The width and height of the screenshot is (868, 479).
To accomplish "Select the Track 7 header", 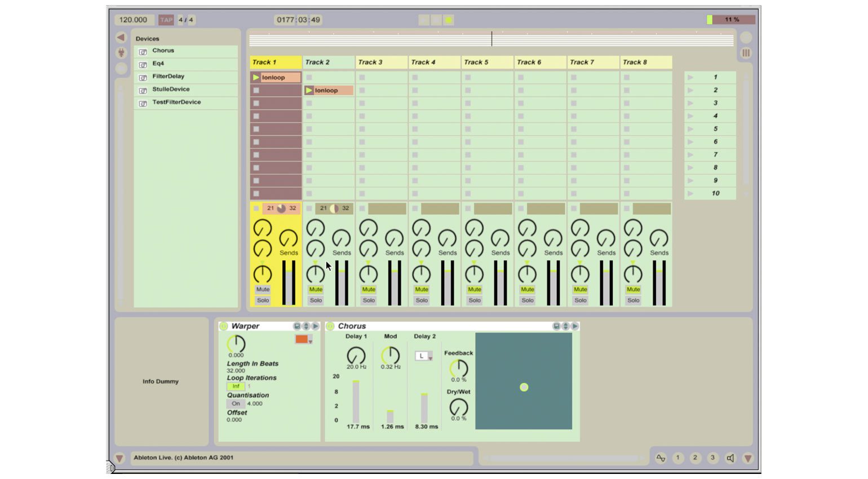I will (x=594, y=62).
